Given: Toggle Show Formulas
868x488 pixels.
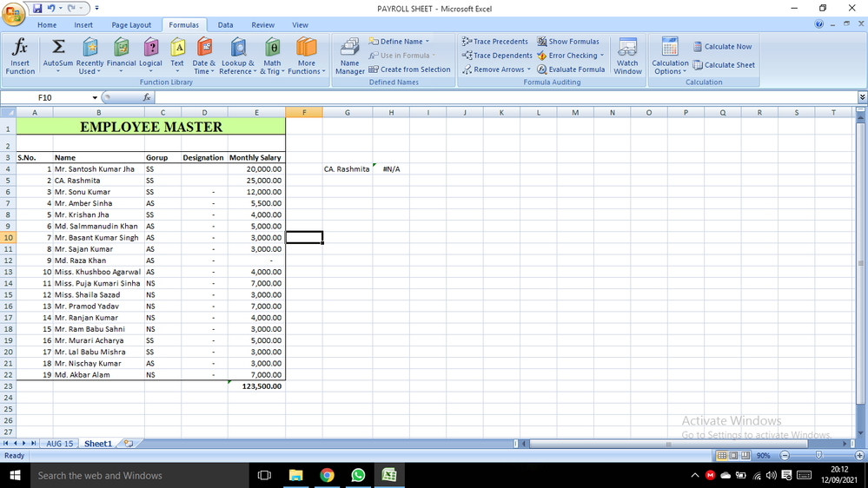Looking at the screenshot, I should (x=568, y=42).
